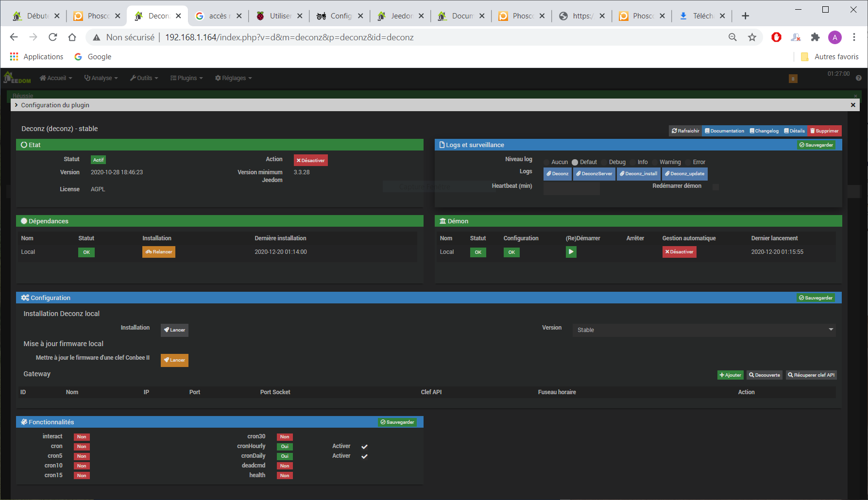This screenshot has width=868, height=500.
Task: Open the Réglages dropdown menu
Action: (234, 78)
